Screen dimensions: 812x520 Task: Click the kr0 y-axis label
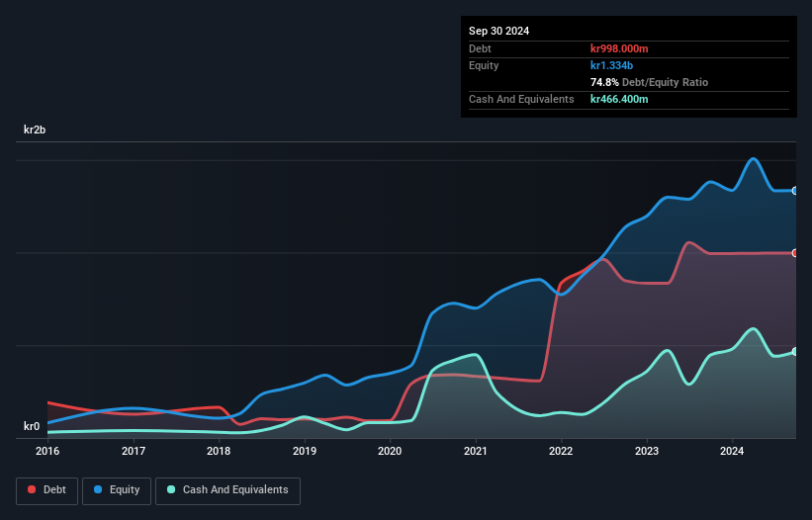pyautogui.click(x=32, y=426)
